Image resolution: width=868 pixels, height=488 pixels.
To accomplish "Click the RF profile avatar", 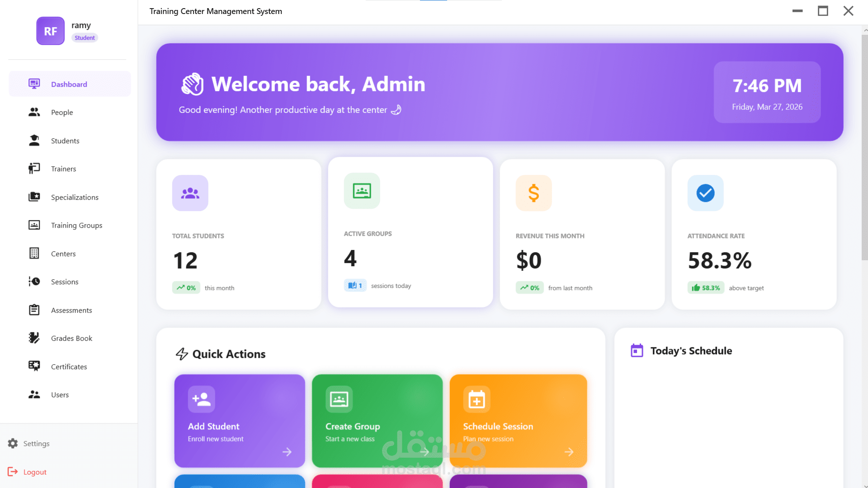I will pyautogui.click(x=51, y=31).
